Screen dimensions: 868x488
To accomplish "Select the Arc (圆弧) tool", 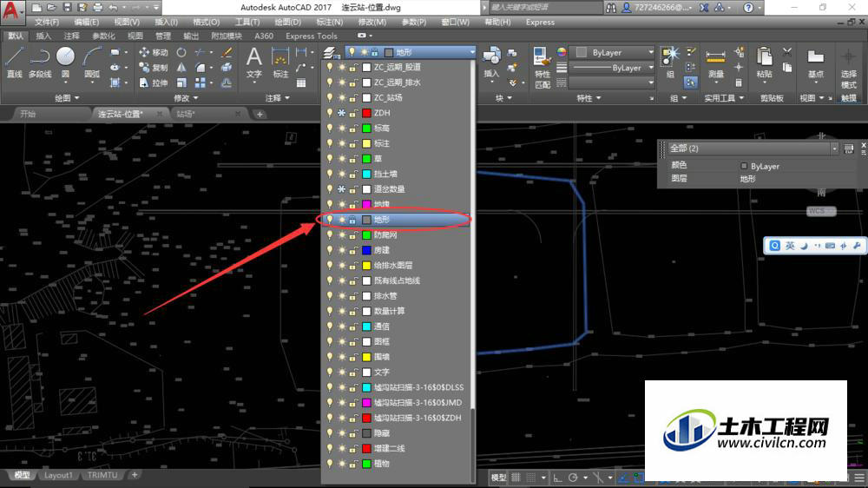I will tap(91, 62).
